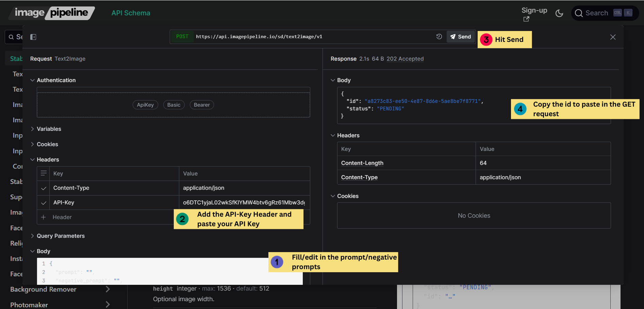Collapse the response Body section
644x309 pixels.
pyautogui.click(x=341, y=80)
